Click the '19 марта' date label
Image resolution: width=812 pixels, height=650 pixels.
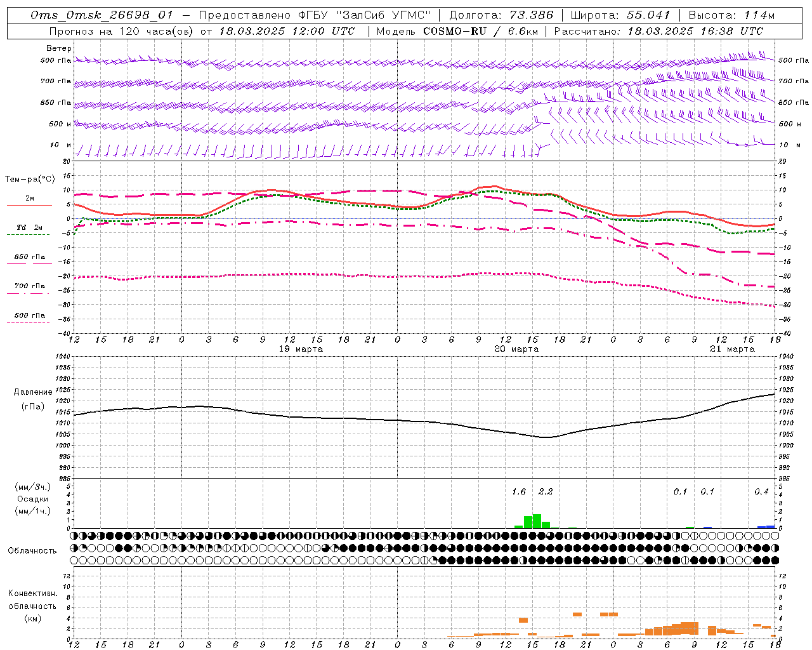coord(301,349)
